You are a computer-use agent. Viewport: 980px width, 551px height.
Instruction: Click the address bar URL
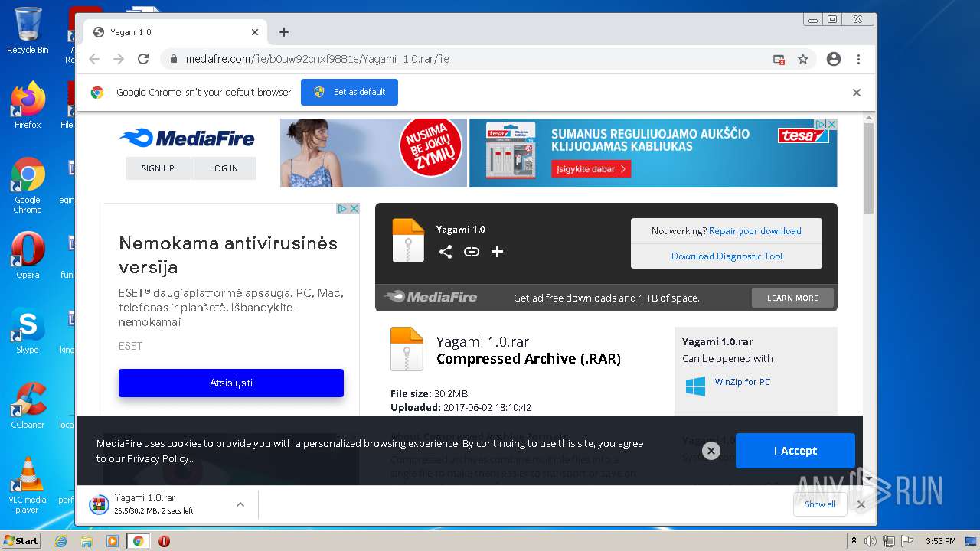click(x=317, y=59)
